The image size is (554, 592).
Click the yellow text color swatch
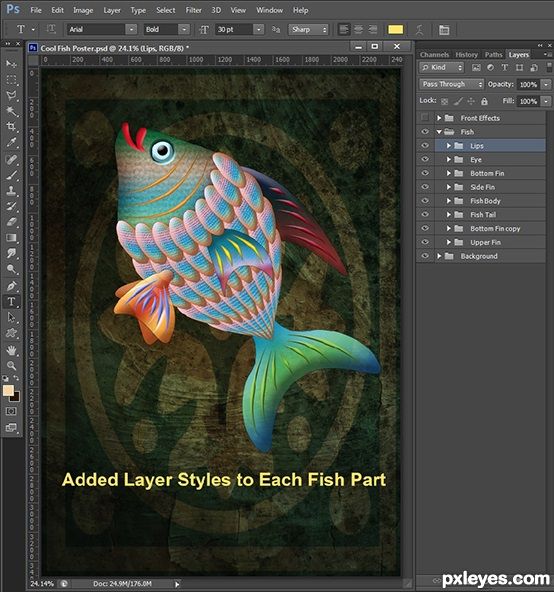[x=395, y=30]
